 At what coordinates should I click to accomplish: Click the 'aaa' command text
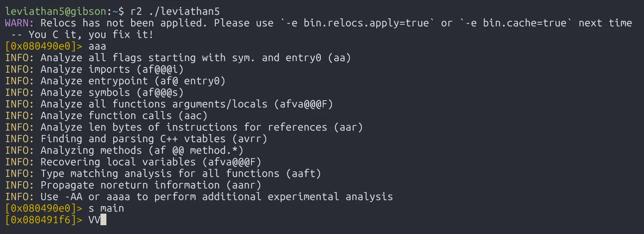(x=97, y=46)
